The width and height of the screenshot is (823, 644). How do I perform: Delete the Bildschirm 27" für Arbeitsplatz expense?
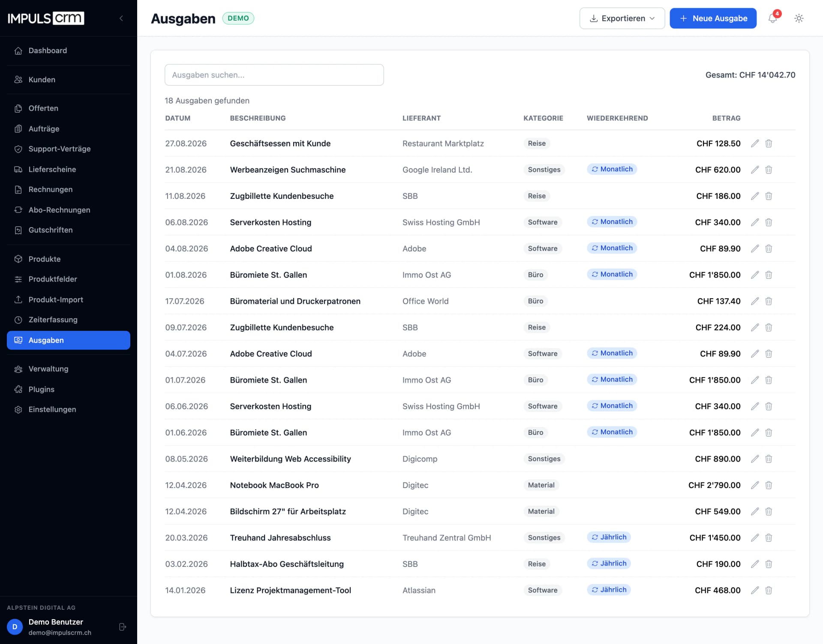click(769, 512)
